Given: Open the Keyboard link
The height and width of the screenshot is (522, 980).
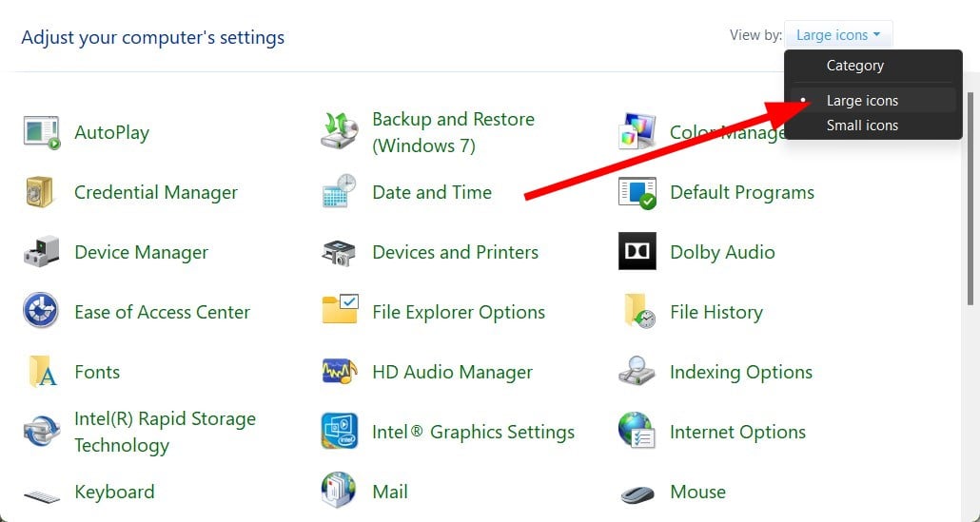Looking at the screenshot, I should [x=114, y=492].
